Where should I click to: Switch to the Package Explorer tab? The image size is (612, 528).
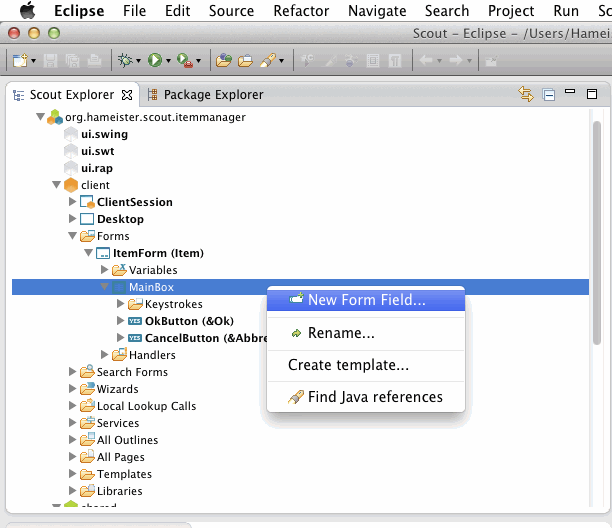213,95
